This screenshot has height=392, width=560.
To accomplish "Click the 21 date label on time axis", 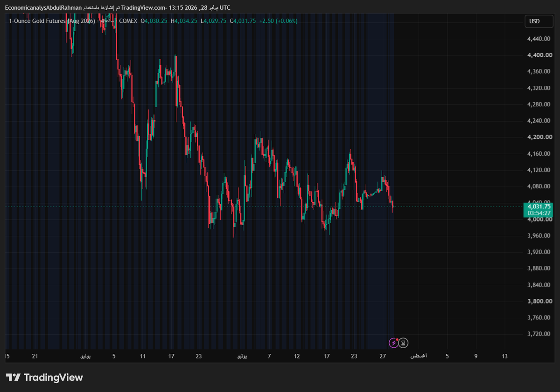I will pos(35,356).
